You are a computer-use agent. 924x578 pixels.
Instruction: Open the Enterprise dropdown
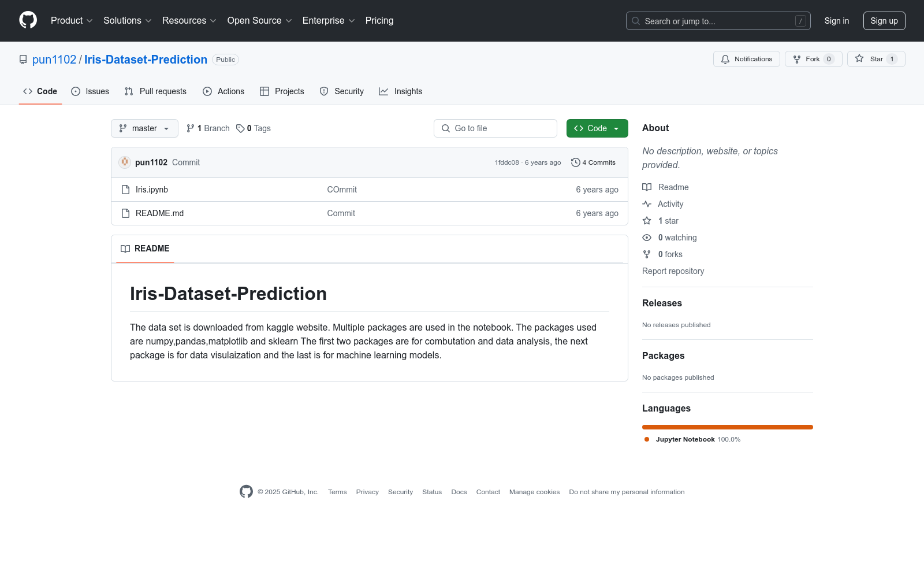point(329,20)
